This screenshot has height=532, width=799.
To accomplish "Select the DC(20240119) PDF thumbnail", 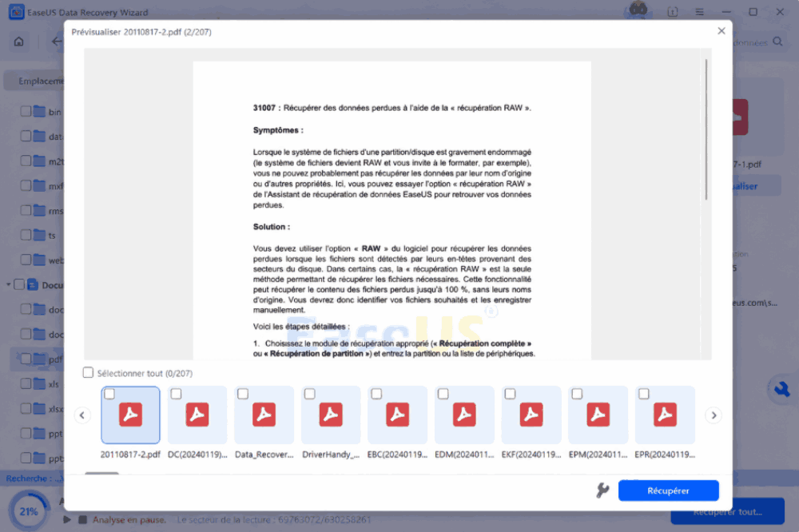I will [197, 415].
